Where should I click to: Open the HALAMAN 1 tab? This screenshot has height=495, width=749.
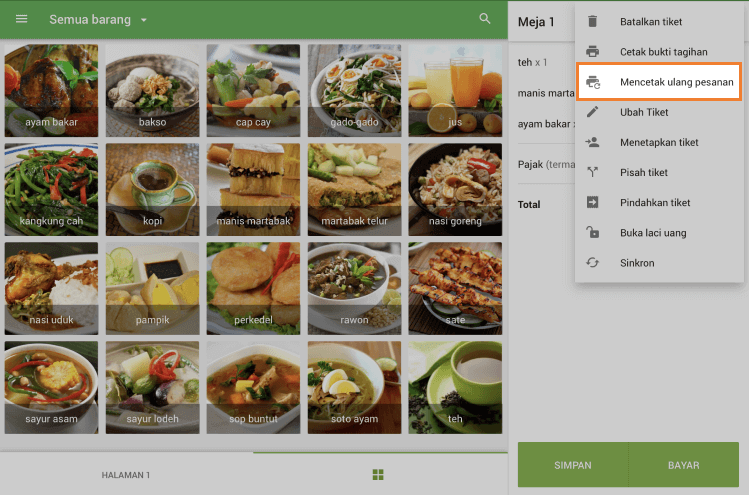pyautogui.click(x=126, y=475)
